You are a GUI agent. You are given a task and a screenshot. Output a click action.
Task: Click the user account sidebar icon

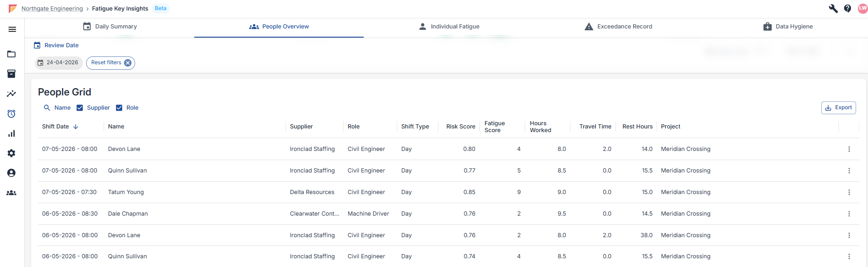tap(11, 173)
